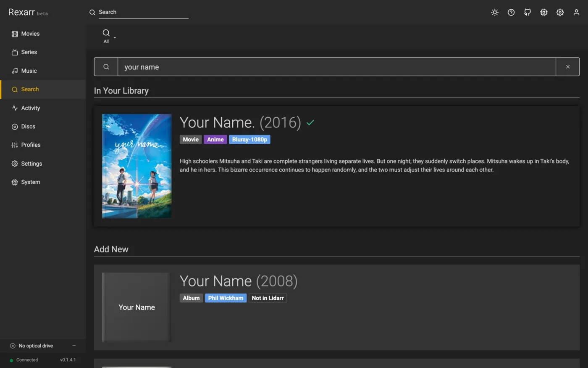The width and height of the screenshot is (588, 368).
Task: Go to the Series section
Action: 43,52
